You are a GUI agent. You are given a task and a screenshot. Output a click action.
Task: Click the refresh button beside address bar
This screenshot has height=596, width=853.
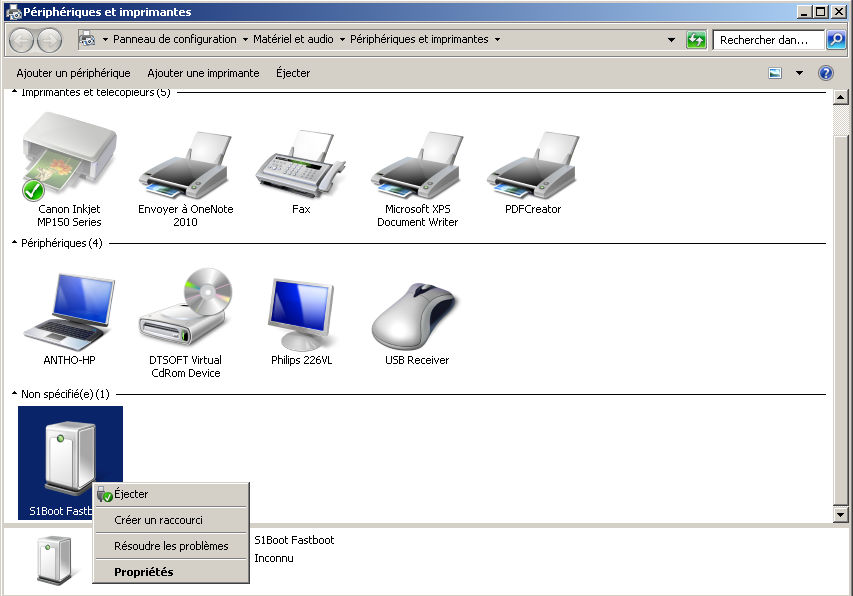696,40
